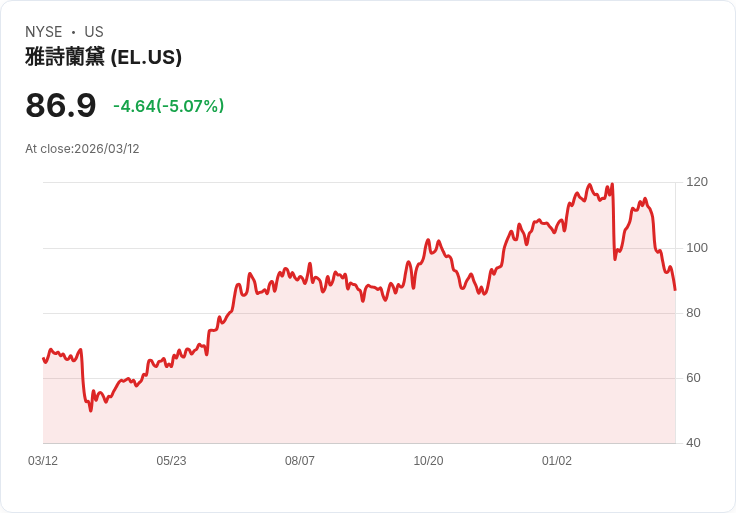Viewport: 736px width, 513px height.
Task: Click the final endpoint of the price line
Action: [675, 289]
